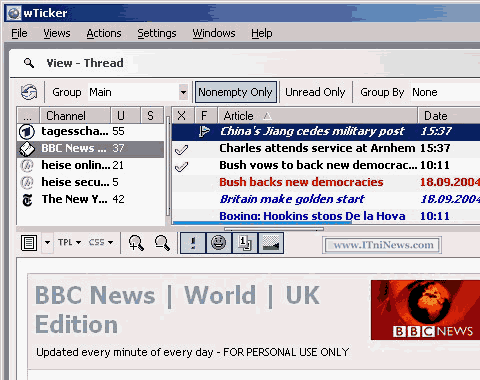Open the Settings menu
Screen dimensions: 480x380
pyautogui.click(x=157, y=33)
